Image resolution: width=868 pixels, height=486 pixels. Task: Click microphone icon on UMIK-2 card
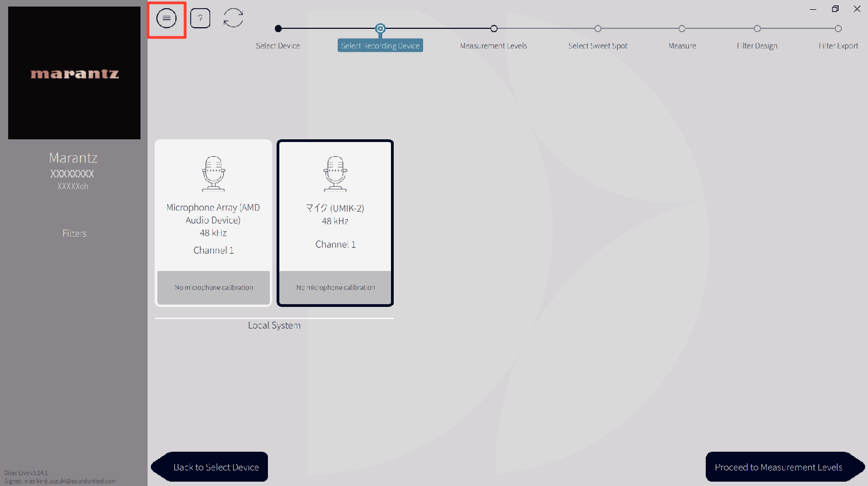pos(335,174)
